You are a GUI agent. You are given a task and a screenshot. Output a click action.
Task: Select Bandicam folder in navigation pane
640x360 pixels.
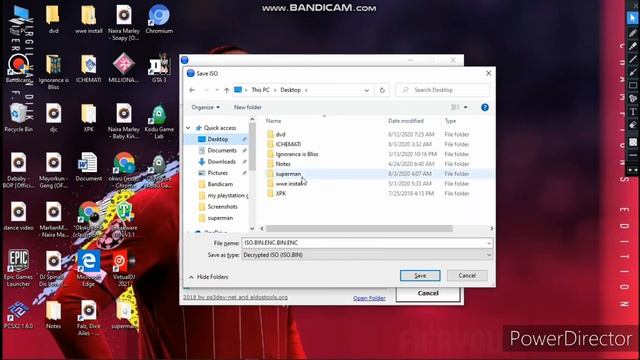[x=220, y=184]
